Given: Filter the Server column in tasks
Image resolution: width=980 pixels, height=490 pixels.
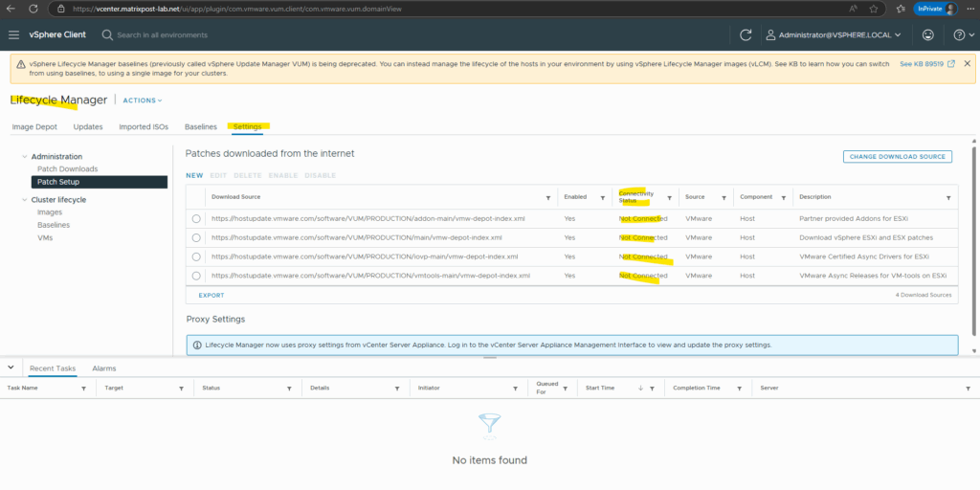Looking at the screenshot, I should [x=968, y=389].
